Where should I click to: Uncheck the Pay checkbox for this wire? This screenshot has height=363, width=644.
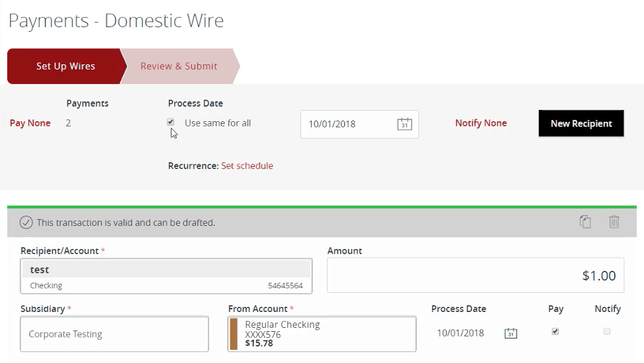[555, 331]
